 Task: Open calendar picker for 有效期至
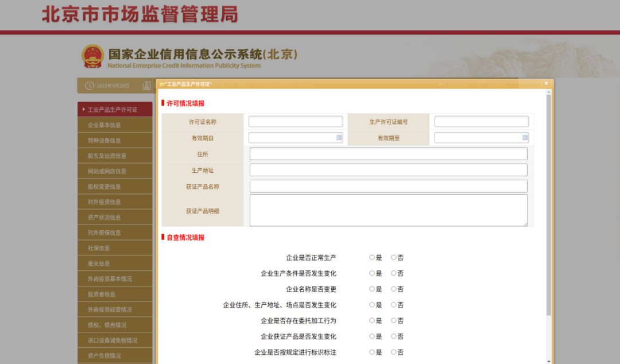click(x=525, y=138)
